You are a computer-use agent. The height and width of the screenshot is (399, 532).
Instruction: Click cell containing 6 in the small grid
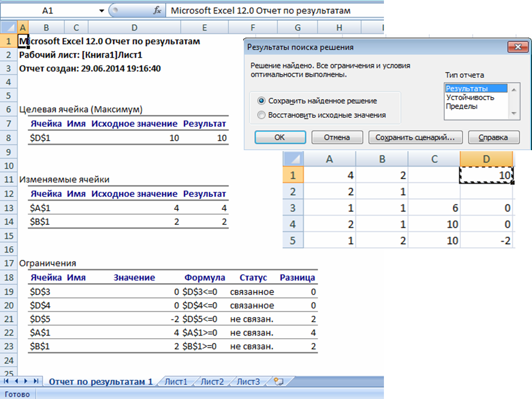[434, 208]
